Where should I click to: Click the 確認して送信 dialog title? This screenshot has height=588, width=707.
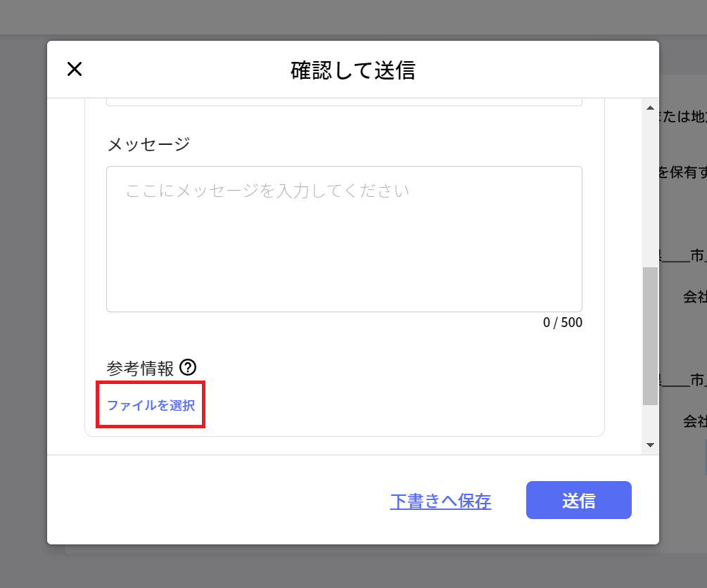click(352, 70)
